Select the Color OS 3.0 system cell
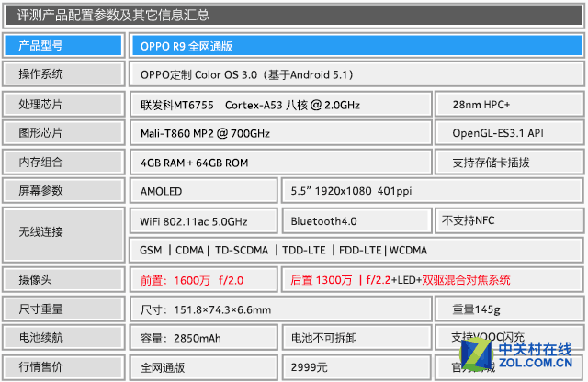 tap(353, 74)
